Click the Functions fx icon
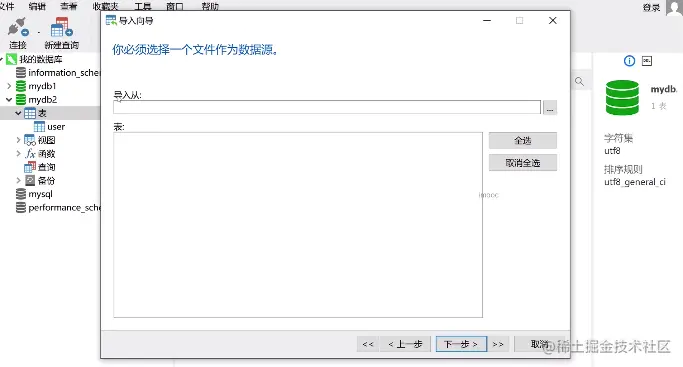 30,154
